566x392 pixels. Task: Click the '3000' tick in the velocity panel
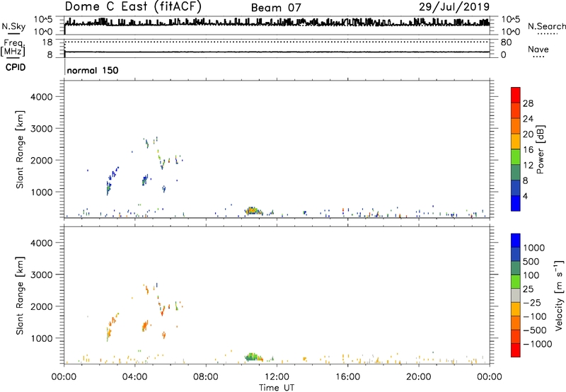(x=42, y=275)
